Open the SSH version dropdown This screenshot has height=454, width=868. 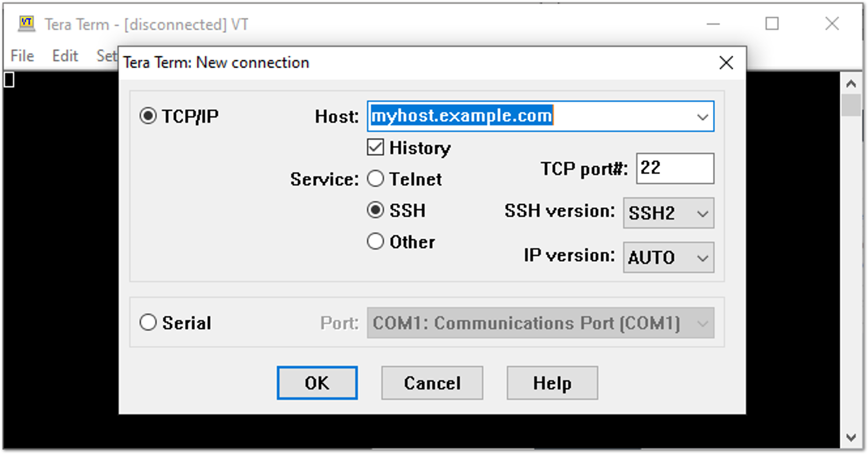[668, 213]
